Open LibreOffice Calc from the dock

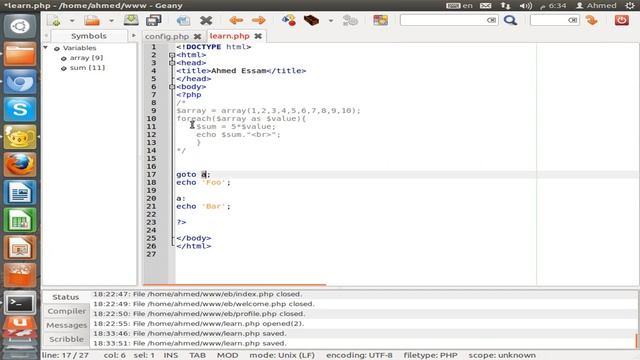(x=20, y=220)
